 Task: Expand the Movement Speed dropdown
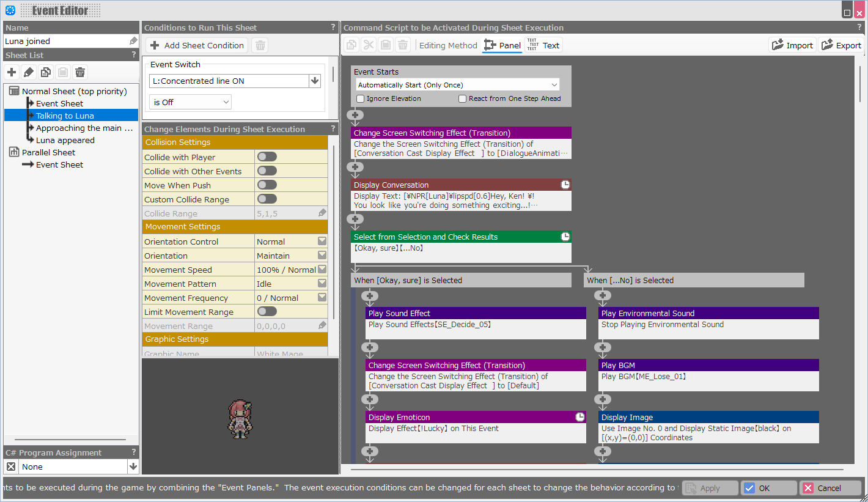(x=322, y=270)
